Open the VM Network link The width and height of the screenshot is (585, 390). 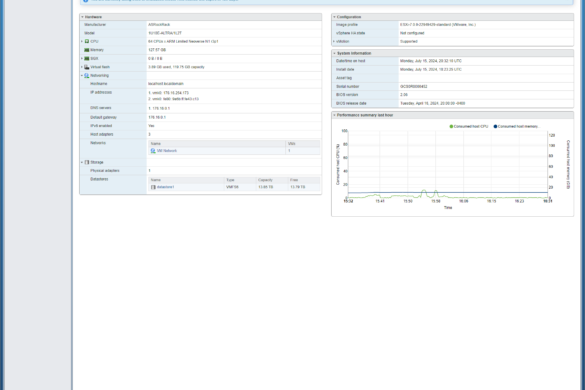point(167,151)
